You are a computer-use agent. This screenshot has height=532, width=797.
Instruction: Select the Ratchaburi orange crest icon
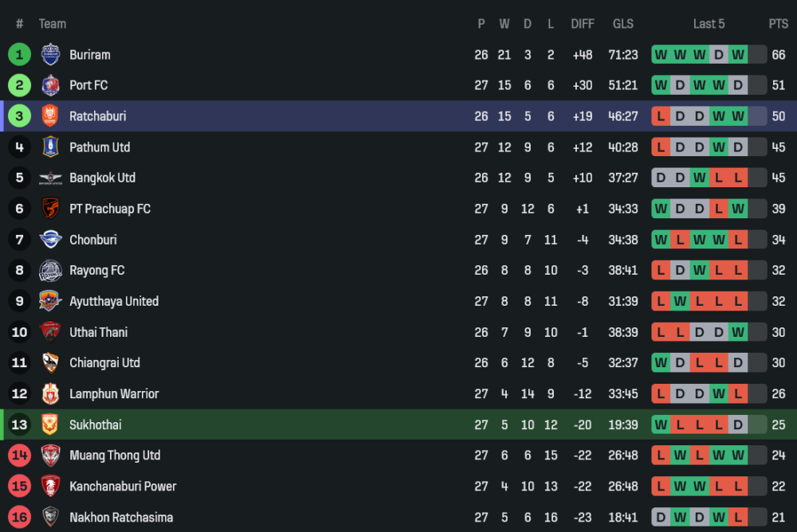pyautogui.click(x=50, y=116)
